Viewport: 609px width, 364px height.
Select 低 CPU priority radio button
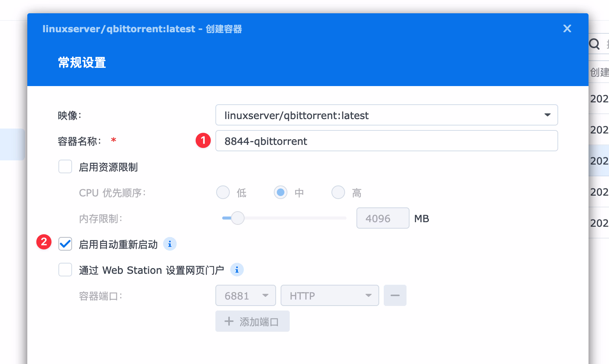pos(223,193)
